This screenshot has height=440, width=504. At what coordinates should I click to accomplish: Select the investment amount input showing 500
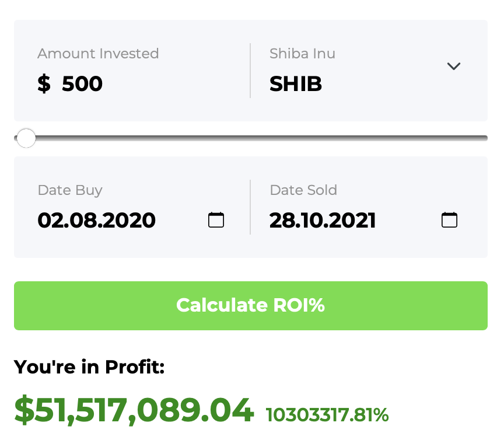click(x=82, y=83)
